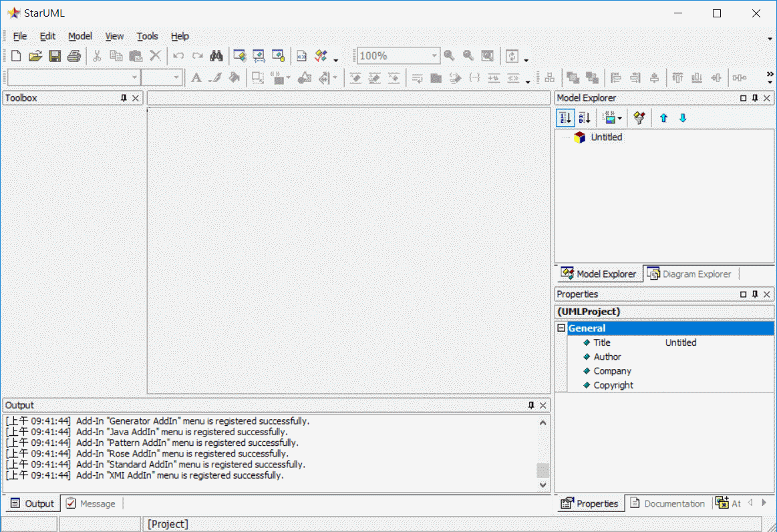Click the Paste icon
The height and width of the screenshot is (532, 777).
(135, 56)
